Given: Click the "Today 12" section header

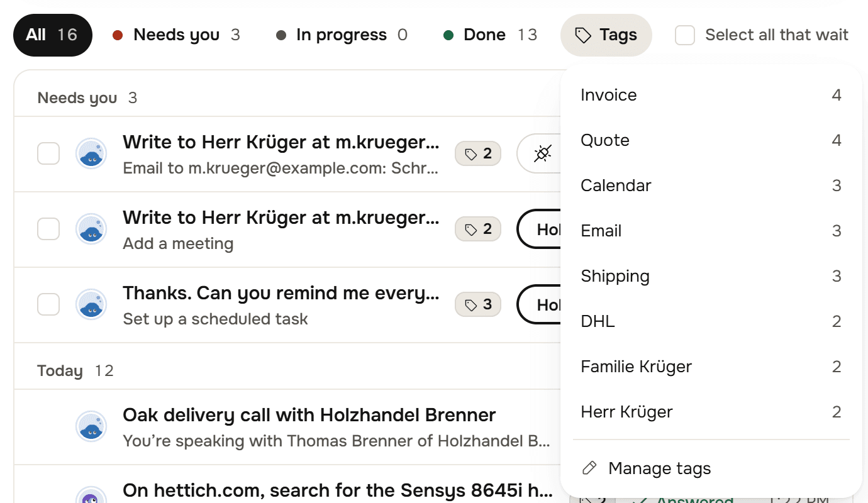Looking at the screenshot, I should click(75, 371).
